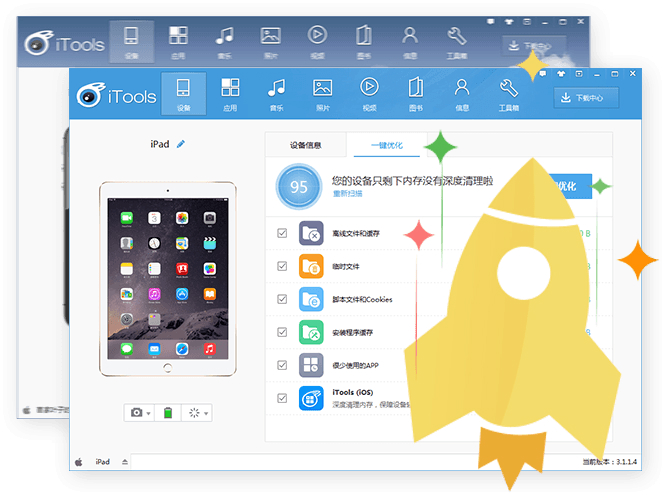Click the 下载中心 button in back window
This screenshot has width=665, height=495.
pos(534,46)
